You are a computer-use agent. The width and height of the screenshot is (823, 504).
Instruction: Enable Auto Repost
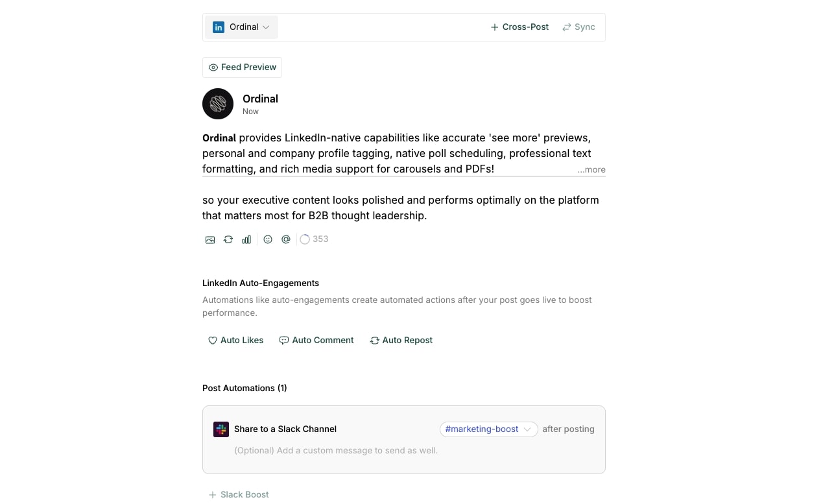tap(401, 340)
